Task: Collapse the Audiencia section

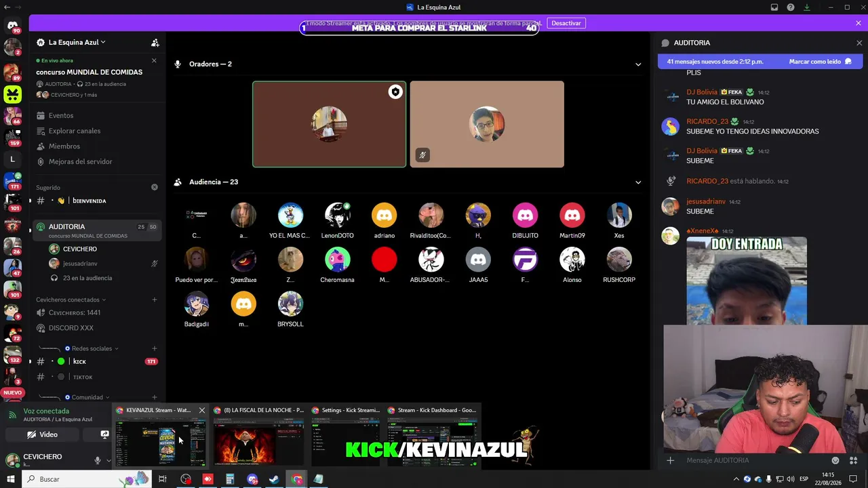Action: point(638,182)
